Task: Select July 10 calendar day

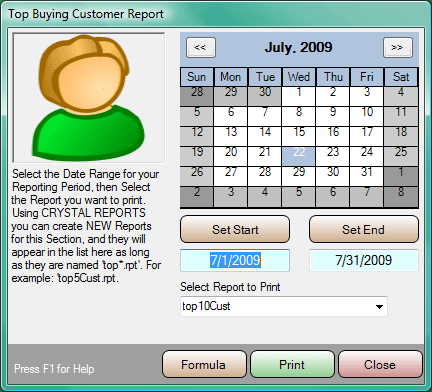Action: pos(366,116)
